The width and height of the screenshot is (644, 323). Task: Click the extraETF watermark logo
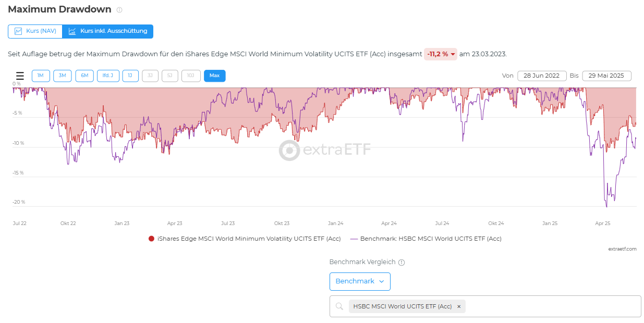(x=289, y=150)
